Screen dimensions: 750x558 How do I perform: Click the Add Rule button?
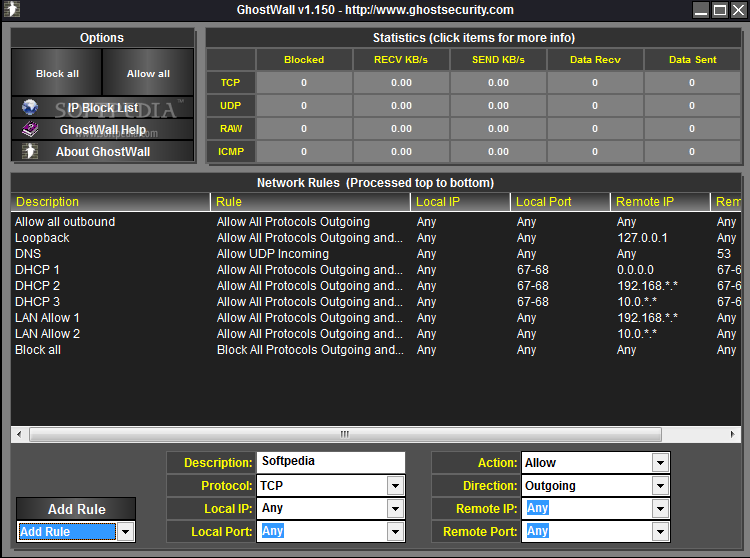pos(76,509)
